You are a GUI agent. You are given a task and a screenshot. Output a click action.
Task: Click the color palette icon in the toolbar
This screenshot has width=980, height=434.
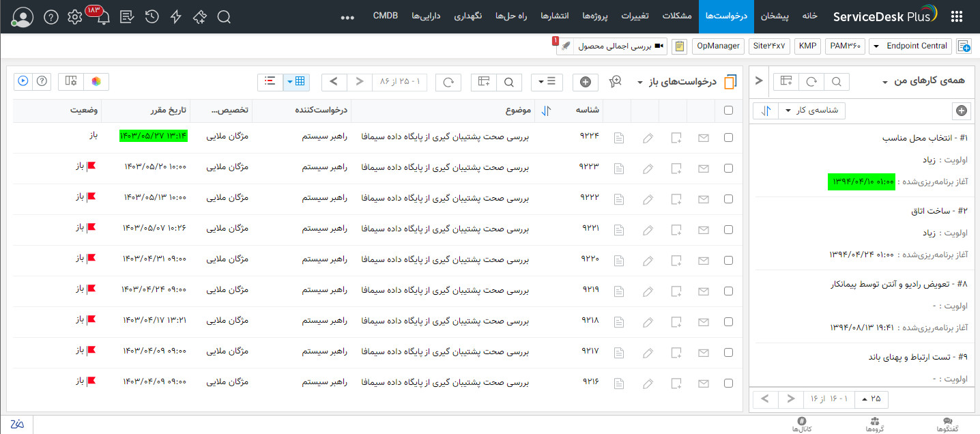pos(98,81)
